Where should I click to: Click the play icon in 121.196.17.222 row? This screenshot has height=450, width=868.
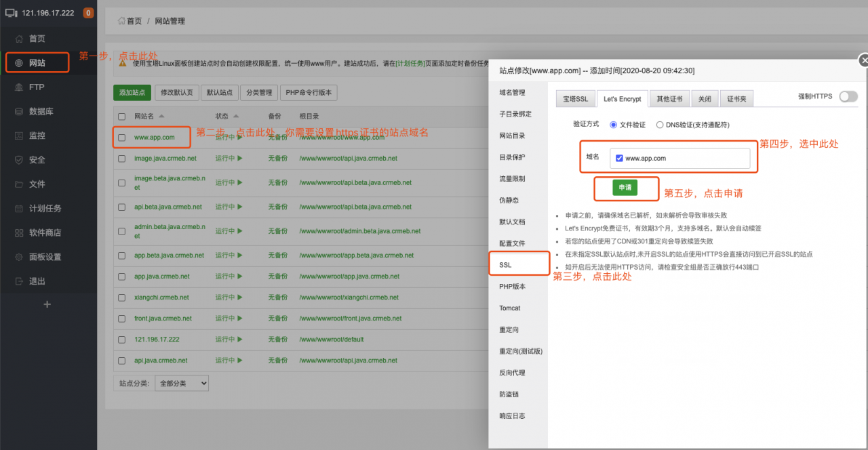[x=239, y=340]
